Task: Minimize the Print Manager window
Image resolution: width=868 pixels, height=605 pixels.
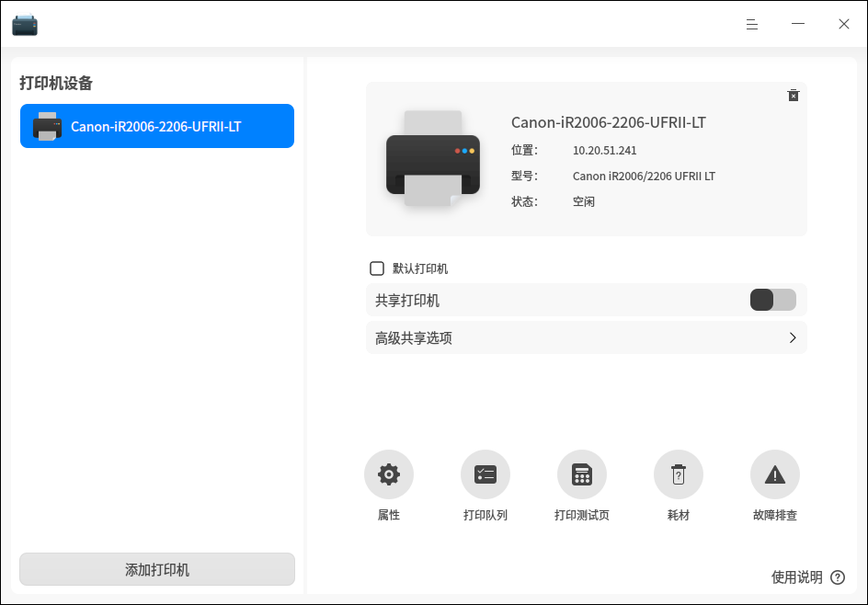Action: 798,24
